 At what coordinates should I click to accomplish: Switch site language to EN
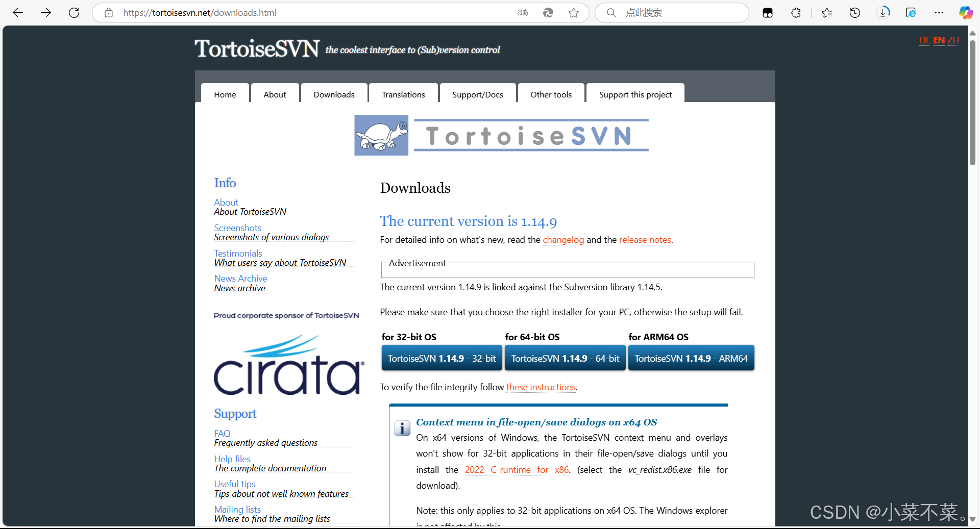[x=939, y=40]
